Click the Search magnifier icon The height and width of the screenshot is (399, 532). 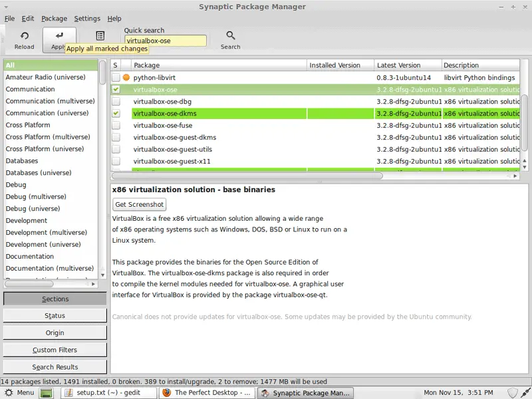point(231,35)
